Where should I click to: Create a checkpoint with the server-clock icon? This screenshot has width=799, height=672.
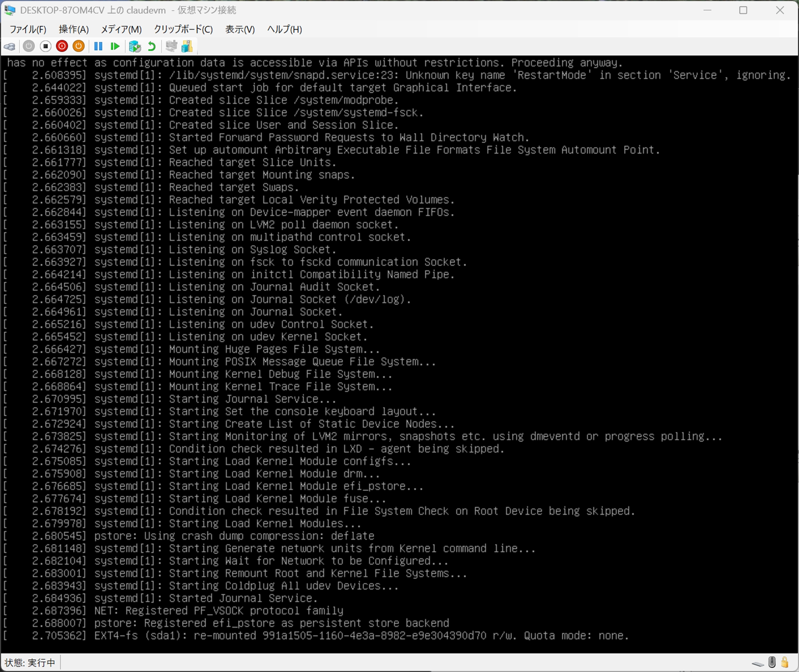[x=135, y=46]
